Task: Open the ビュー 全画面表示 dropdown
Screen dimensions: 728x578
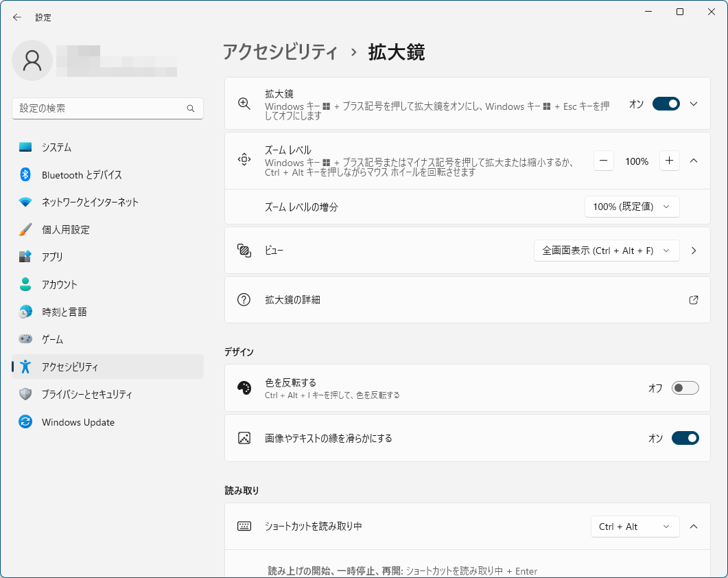Action: tap(606, 251)
